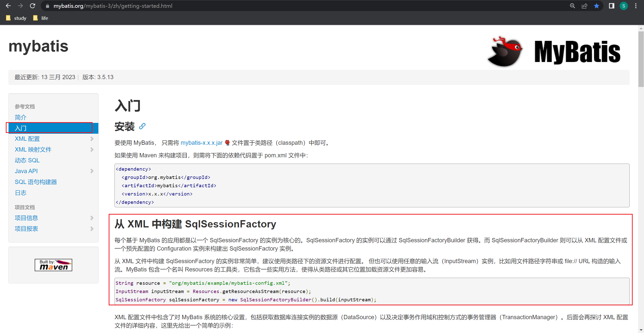This screenshot has height=333, width=644.
Task: Open the zoom magnifier control
Action: click(572, 6)
